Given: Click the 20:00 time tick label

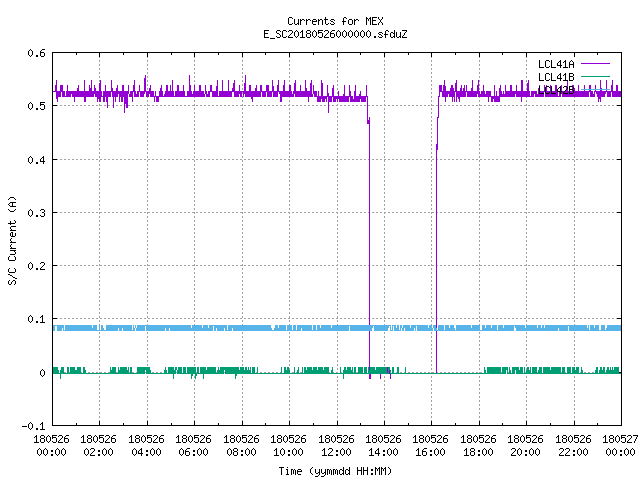Looking at the screenshot, I should click(x=525, y=452).
